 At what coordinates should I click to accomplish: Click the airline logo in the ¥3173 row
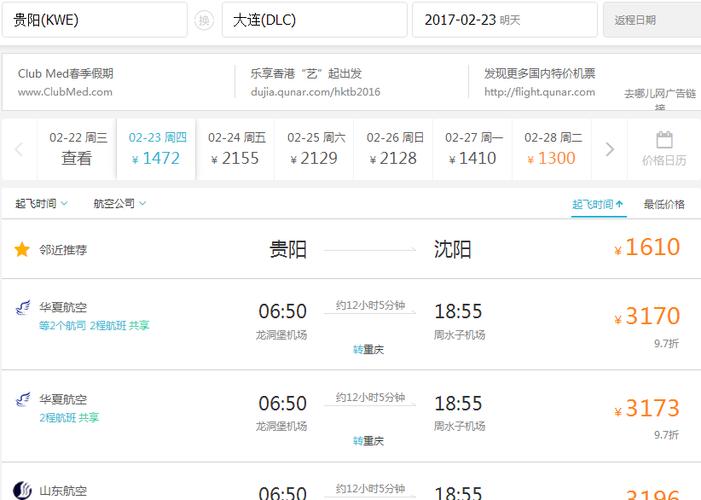(x=23, y=399)
